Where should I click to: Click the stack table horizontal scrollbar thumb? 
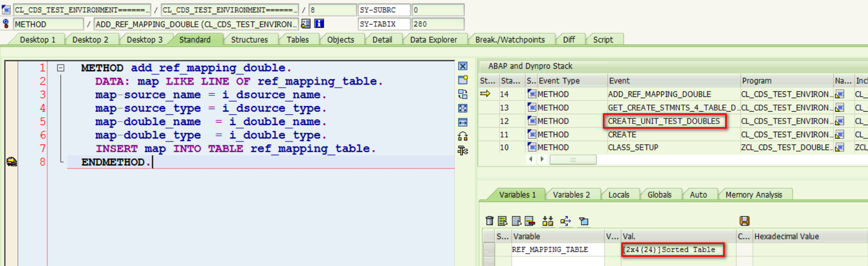573,159
